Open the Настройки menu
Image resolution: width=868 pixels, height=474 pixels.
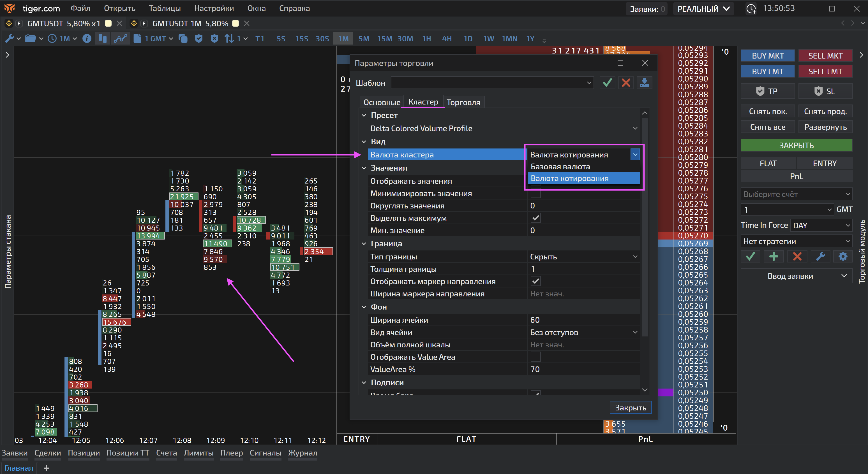coord(214,8)
